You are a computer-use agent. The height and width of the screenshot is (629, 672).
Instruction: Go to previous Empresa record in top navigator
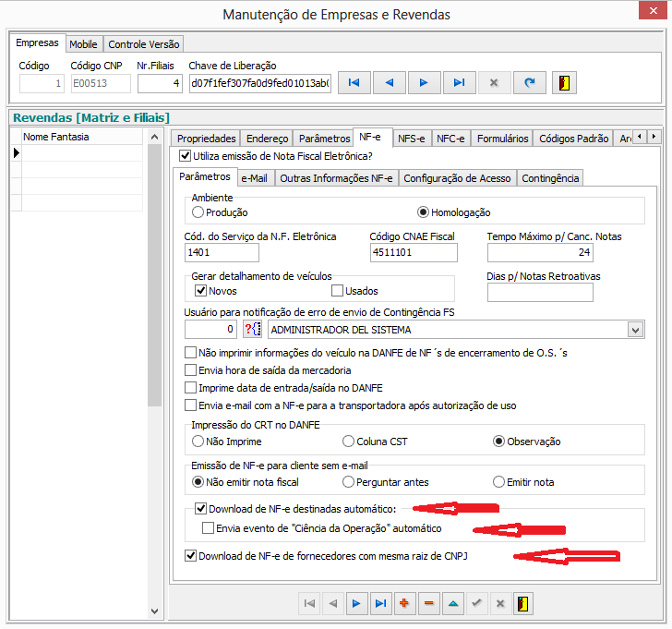(390, 83)
